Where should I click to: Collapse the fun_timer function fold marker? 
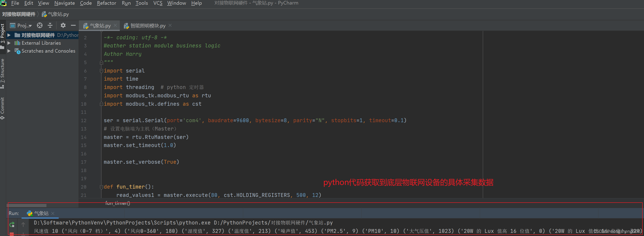click(102, 187)
